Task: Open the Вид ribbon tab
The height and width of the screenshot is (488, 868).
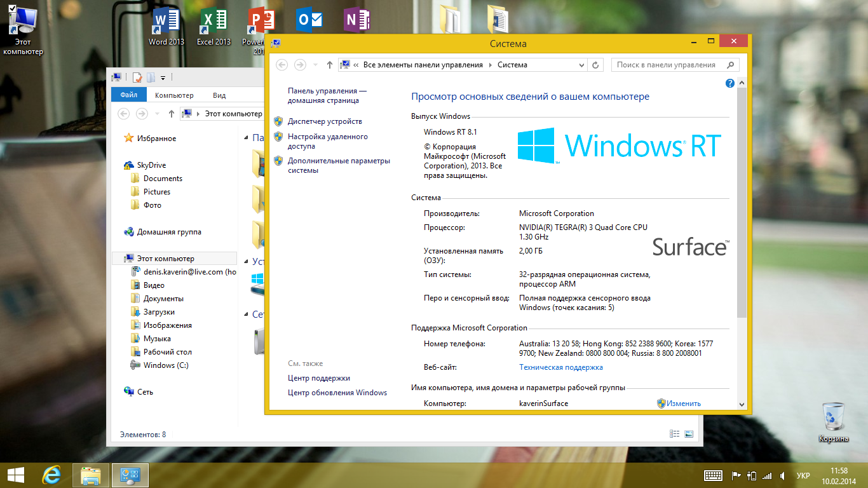Action: coord(219,95)
